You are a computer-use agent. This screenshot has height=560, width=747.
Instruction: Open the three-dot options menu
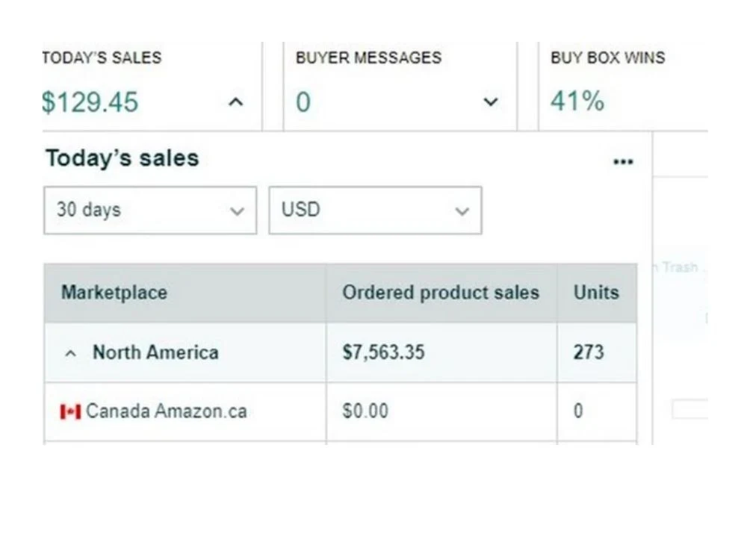623,162
